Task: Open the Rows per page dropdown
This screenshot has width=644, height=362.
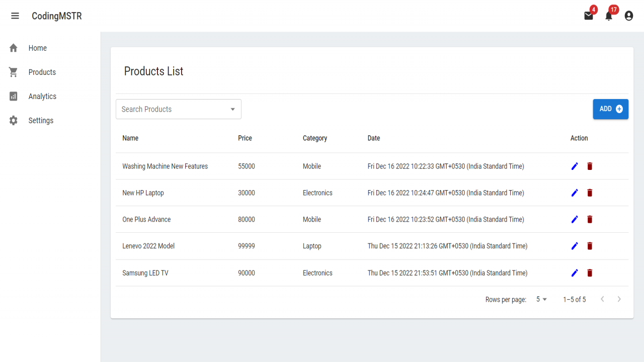Action: [541, 299]
